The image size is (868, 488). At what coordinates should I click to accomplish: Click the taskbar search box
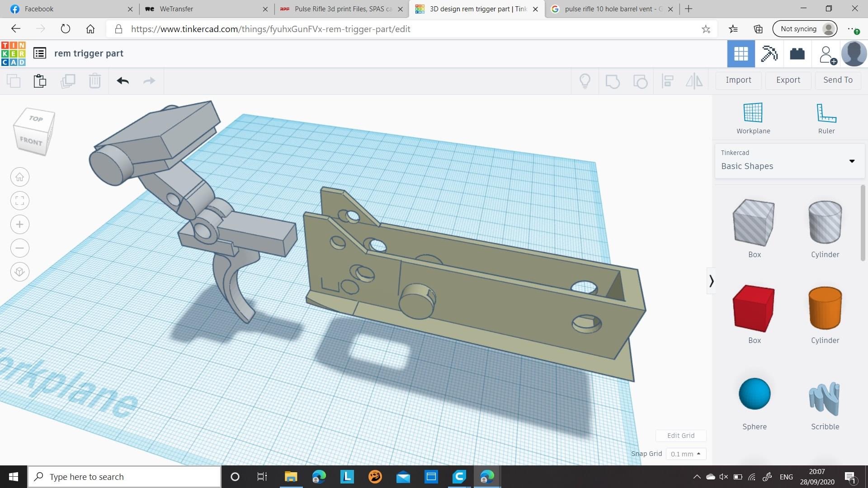point(124,477)
